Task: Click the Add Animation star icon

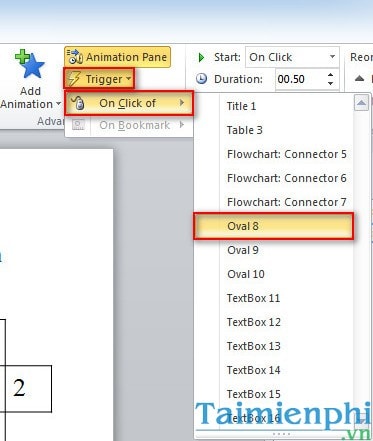Action: pyautogui.click(x=29, y=65)
